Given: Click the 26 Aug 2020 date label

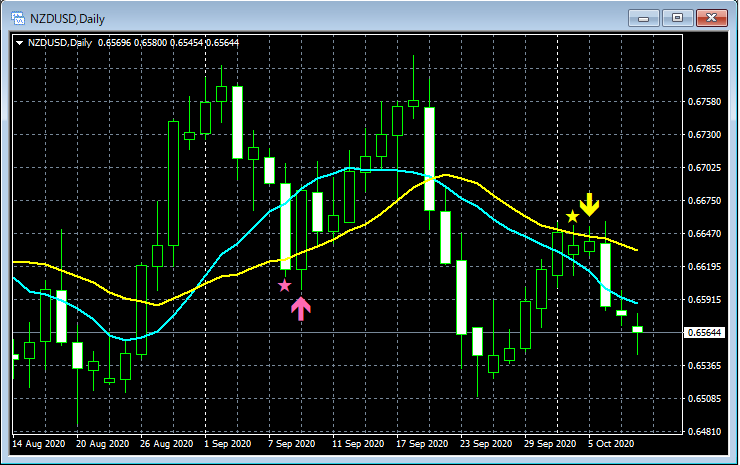Looking at the screenshot, I should 167,444.
